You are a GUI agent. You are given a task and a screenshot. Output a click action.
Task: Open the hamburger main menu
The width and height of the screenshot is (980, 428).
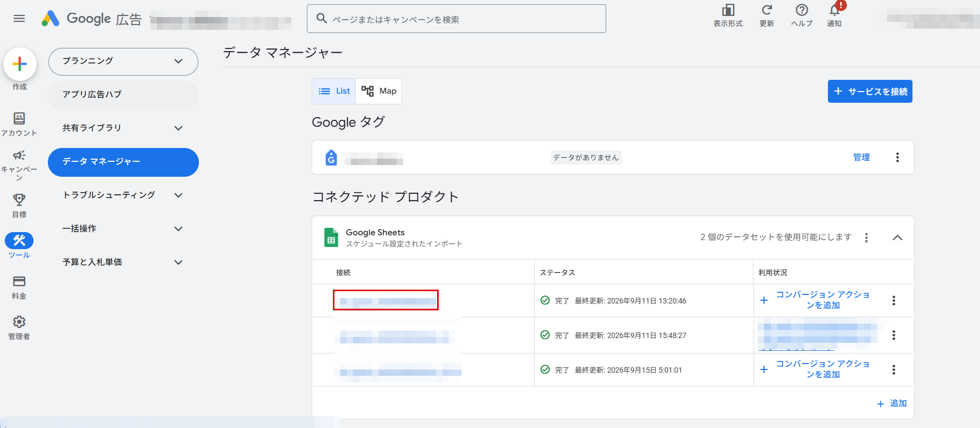pyautogui.click(x=19, y=19)
